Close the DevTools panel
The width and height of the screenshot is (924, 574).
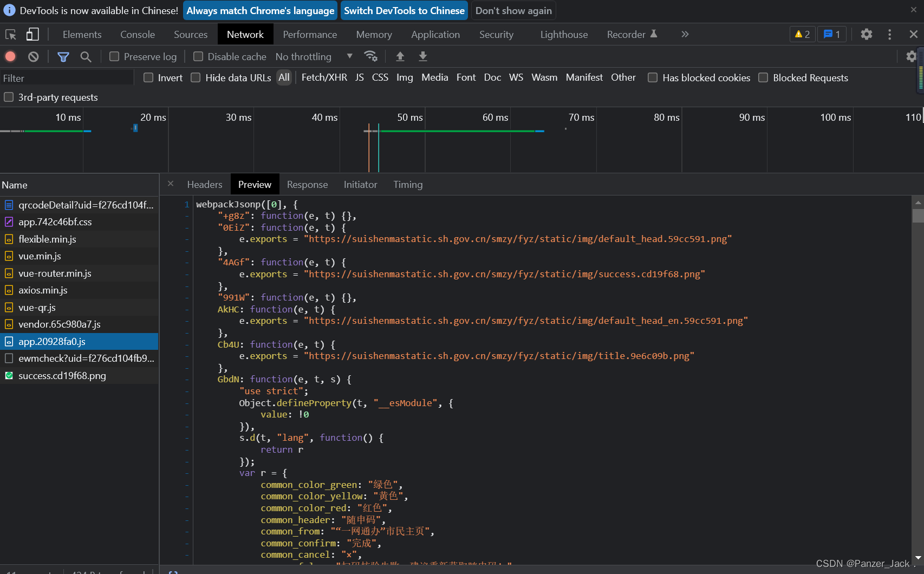coord(914,34)
